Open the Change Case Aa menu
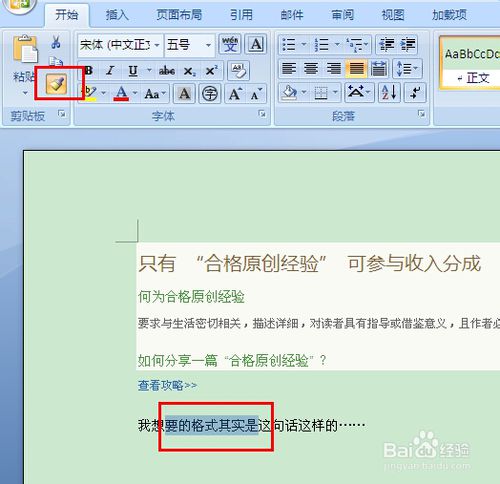Screen dimensions: 500x484 (x=155, y=94)
